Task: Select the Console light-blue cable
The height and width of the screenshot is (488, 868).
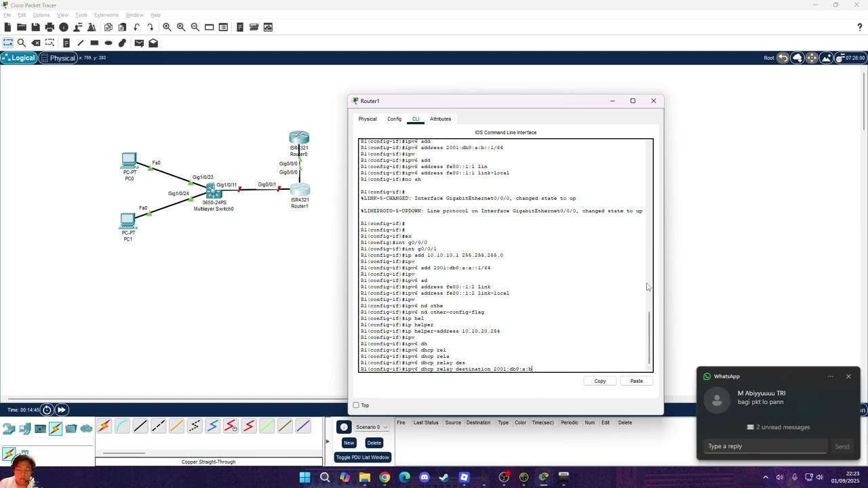Action: pos(122,426)
